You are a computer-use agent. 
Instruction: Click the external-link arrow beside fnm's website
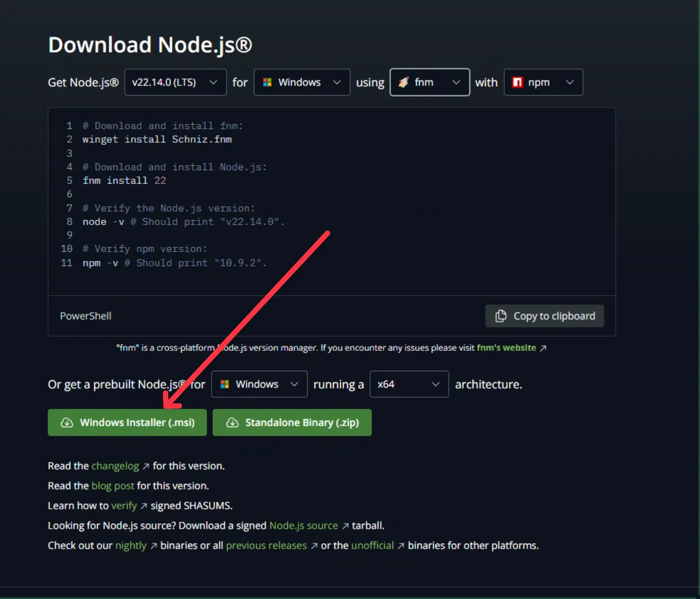pos(543,348)
